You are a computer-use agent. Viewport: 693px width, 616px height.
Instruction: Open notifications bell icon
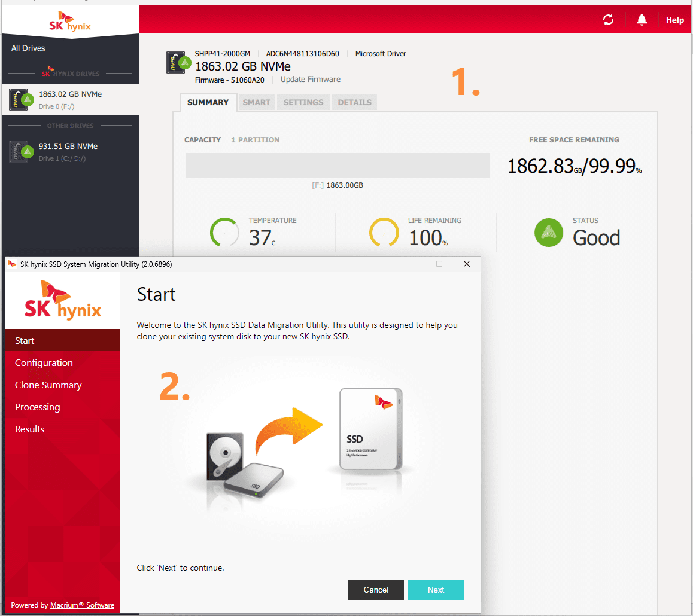(x=642, y=20)
